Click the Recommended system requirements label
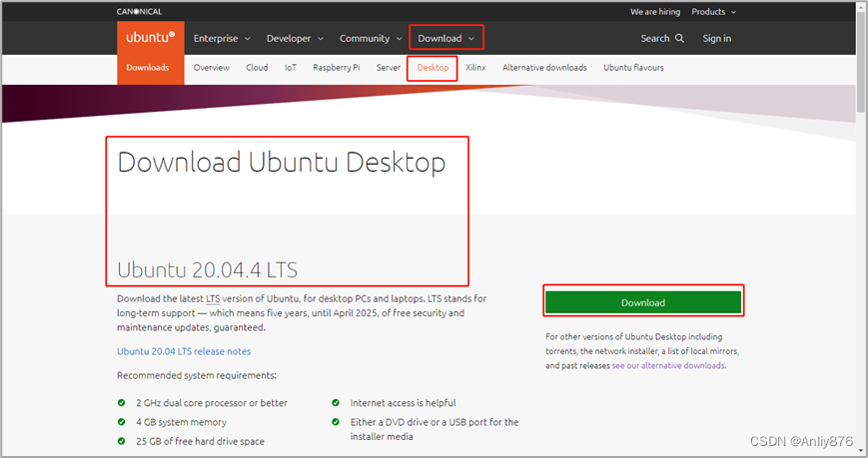The height and width of the screenshot is (458, 868). [x=197, y=375]
